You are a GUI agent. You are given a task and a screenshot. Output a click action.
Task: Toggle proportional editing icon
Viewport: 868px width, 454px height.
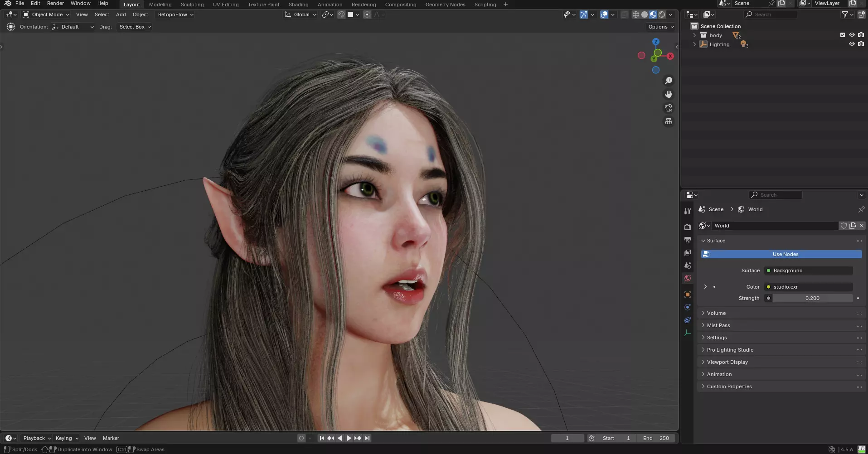click(x=367, y=14)
